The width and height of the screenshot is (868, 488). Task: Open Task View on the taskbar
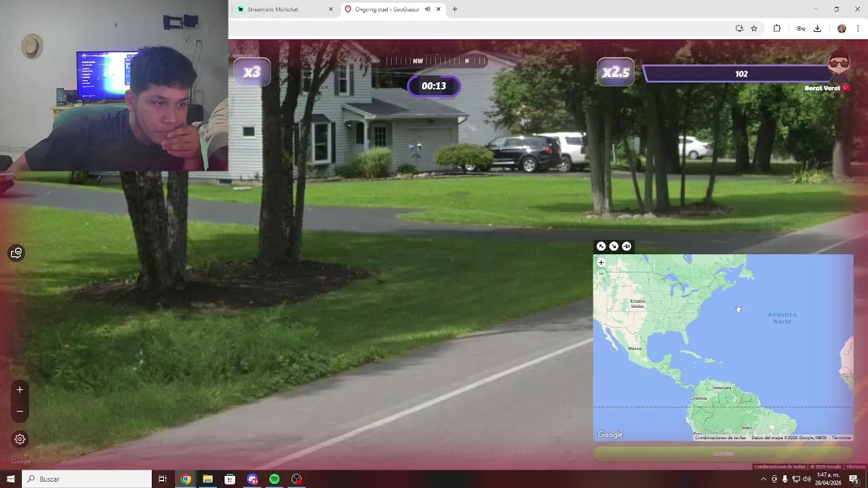163,479
